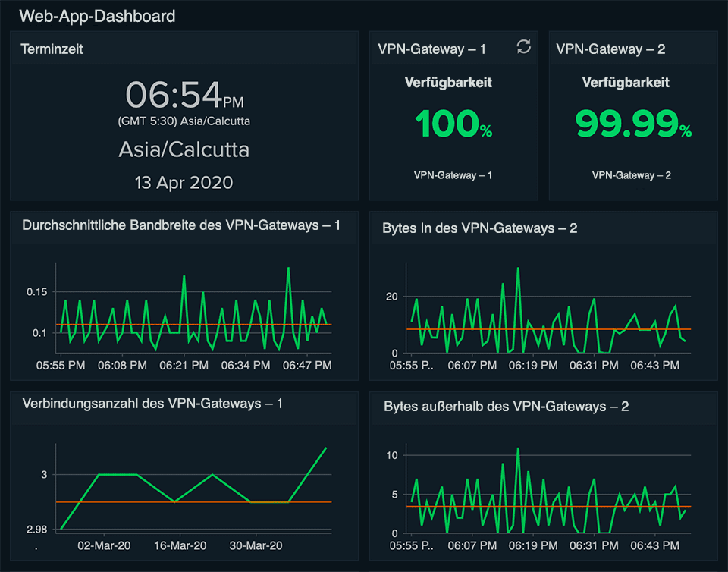
Task: Click the tallest spike in the bandwidth chart
Action: click(x=290, y=268)
